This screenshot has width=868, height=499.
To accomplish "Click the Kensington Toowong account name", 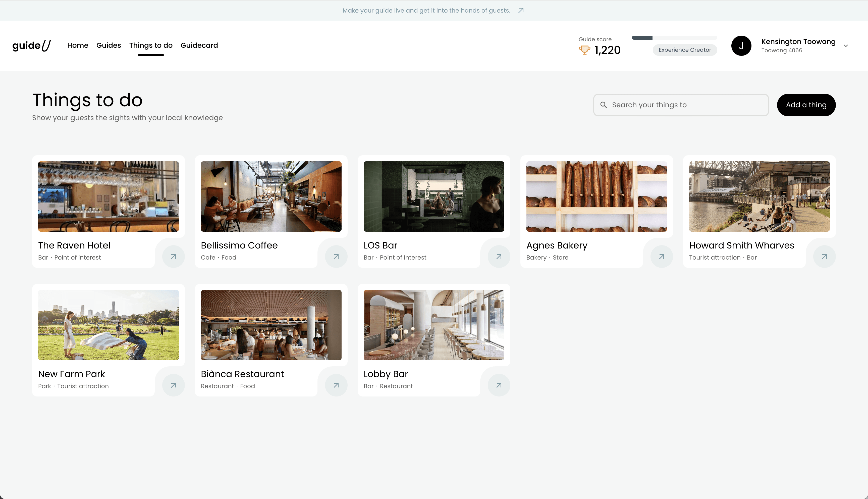I will (798, 41).
